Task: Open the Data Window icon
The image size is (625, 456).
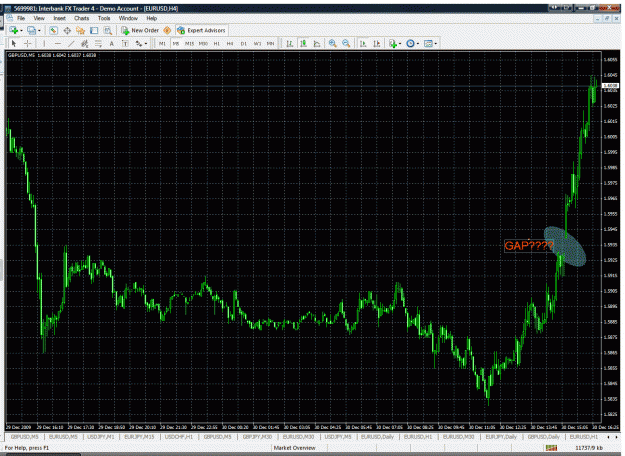Action: 67,30
